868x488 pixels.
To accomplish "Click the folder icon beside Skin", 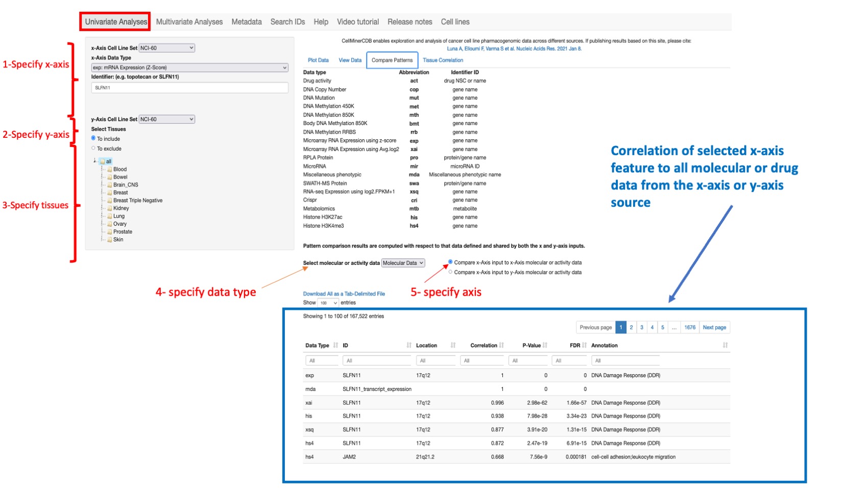I will pyautogui.click(x=109, y=239).
